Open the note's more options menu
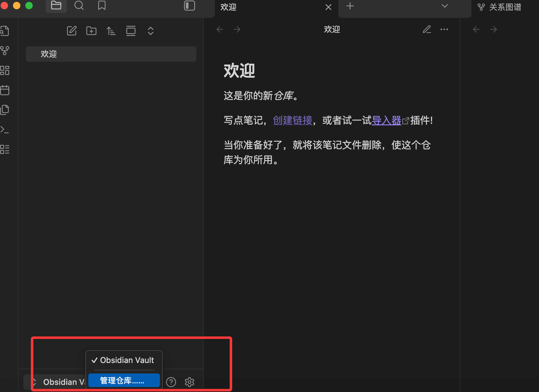Viewport: 539px width, 392px height. [444, 29]
